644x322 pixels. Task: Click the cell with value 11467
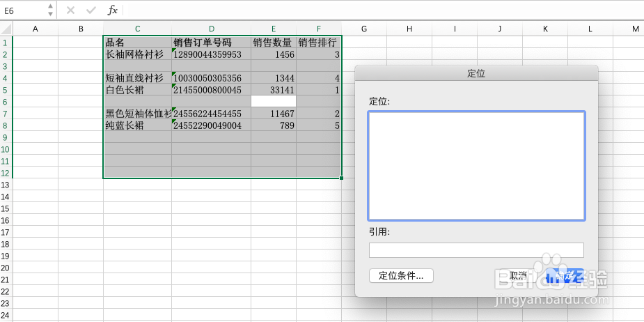click(274, 114)
